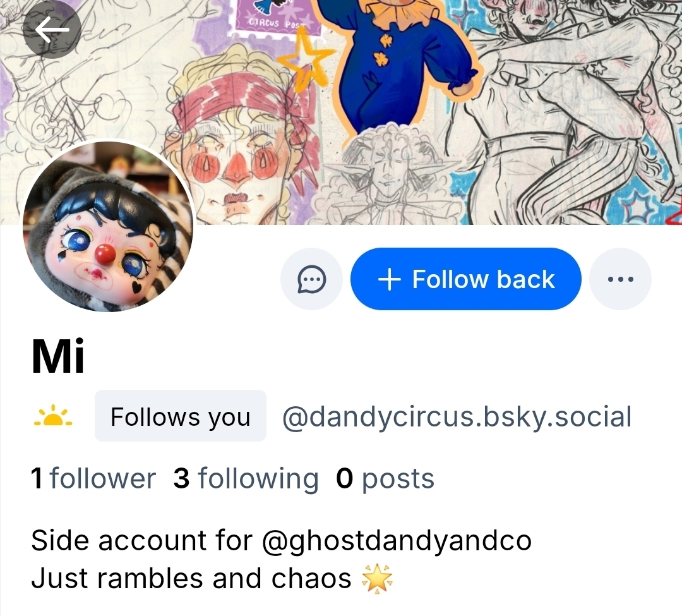Click the 0 posts count
The image size is (682, 616).
pyautogui.click(x=385, y=479)
